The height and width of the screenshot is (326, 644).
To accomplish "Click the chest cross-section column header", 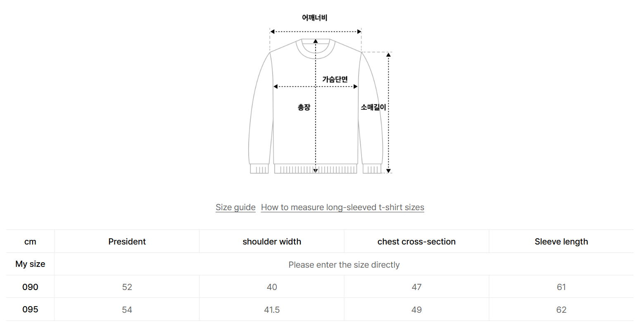I will click(x=416, y=242).
